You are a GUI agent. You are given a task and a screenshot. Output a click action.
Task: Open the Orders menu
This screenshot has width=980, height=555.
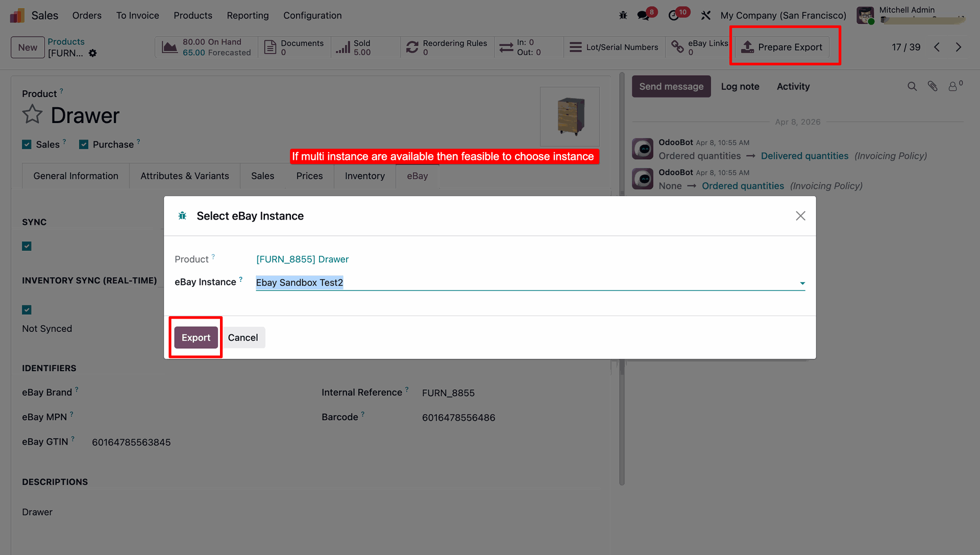click(x=87, y=15)
